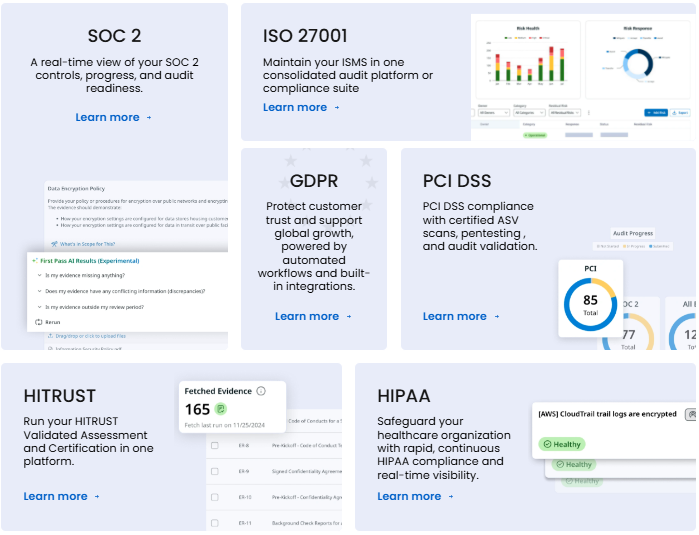The width and height of the screenshot is (699, 535).
Task: Click the telescope icon beside What's in Scope
Action: pos(54,244)
